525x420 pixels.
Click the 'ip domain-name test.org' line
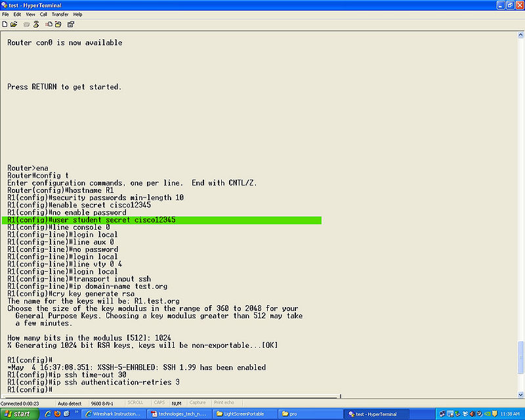[x=87, y=286]
